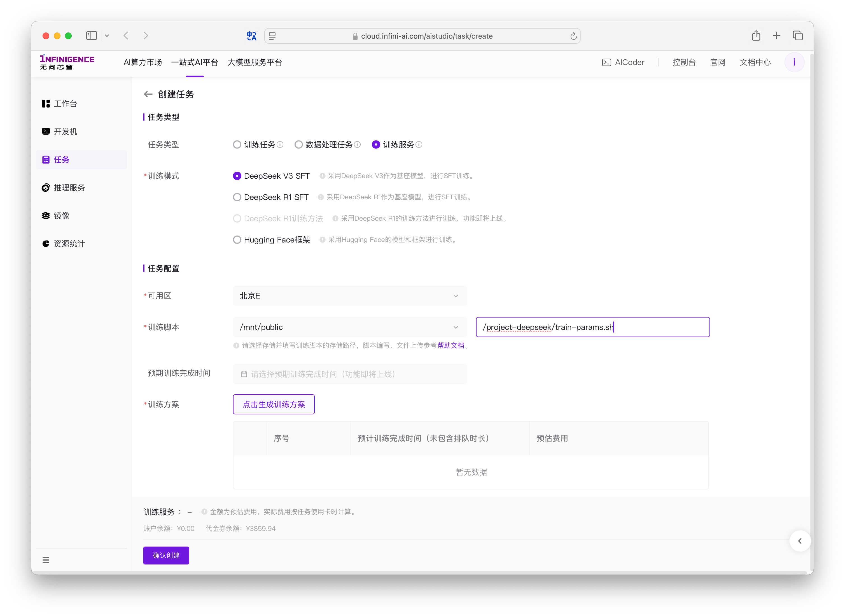Click 点击生成训练方案 button
845x616 pixels.
click(274, 405)
